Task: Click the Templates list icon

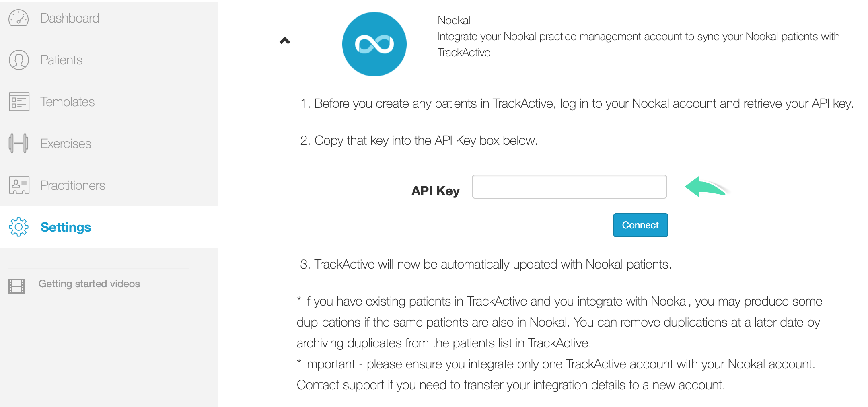Action: (19, 102)
